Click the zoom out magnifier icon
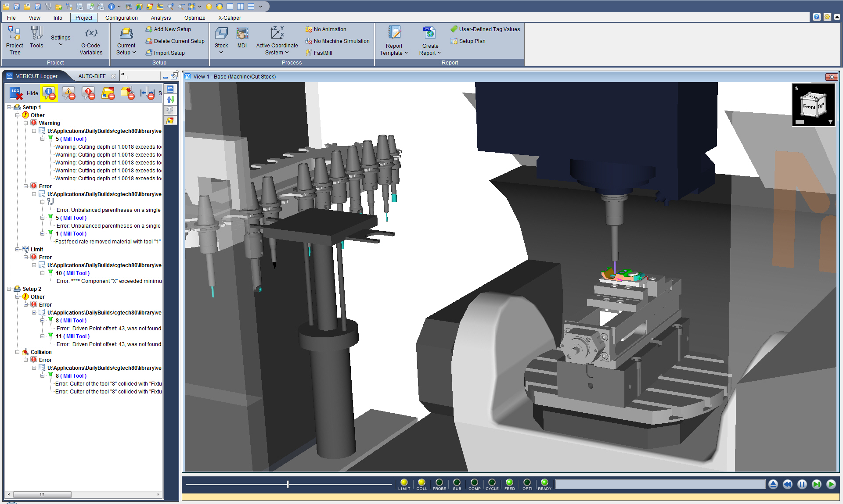 181,7
